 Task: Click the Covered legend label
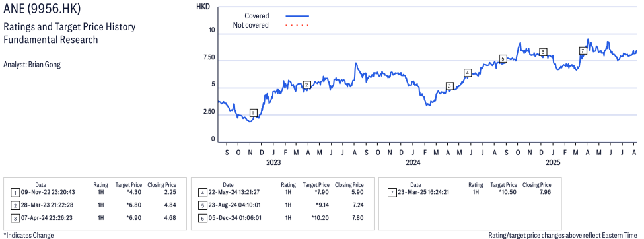click(257, 16)
